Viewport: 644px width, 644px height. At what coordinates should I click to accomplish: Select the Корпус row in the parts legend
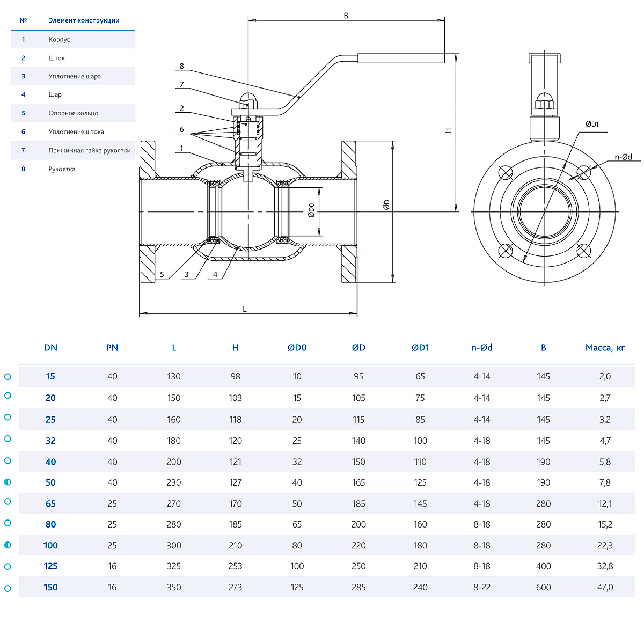tap(72, 39)
